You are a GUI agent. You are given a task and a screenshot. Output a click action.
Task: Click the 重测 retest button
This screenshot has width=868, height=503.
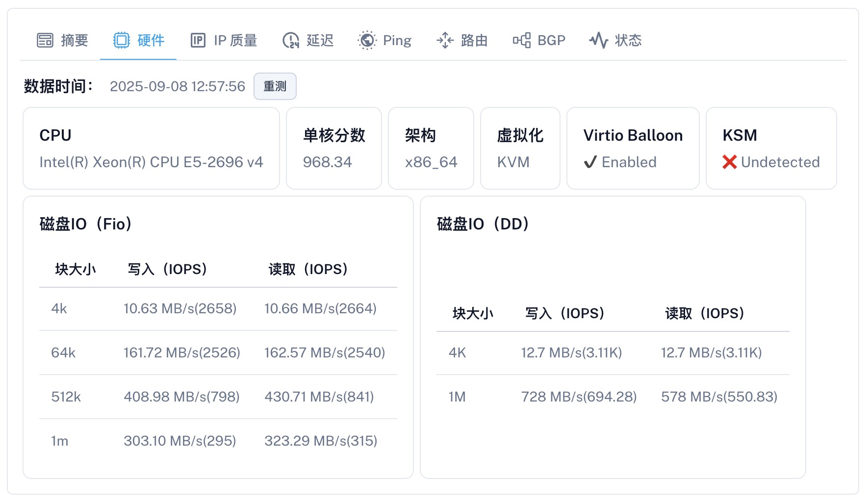[275, 86]
